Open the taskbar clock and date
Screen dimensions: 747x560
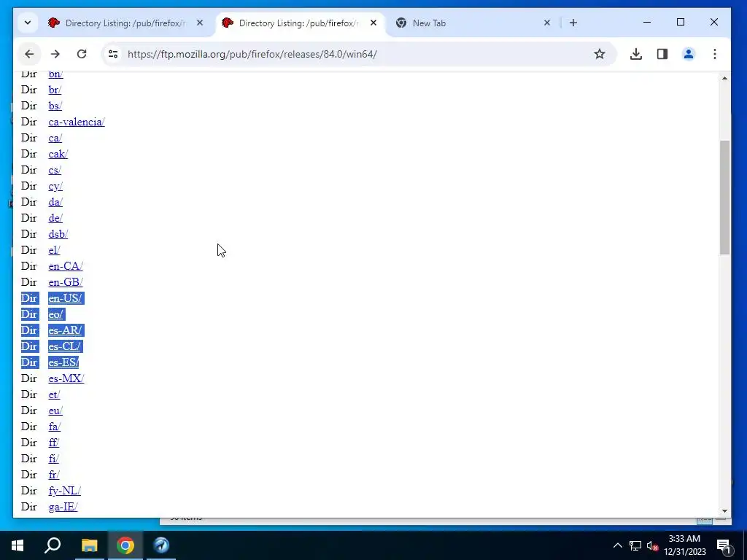(684, 545)
